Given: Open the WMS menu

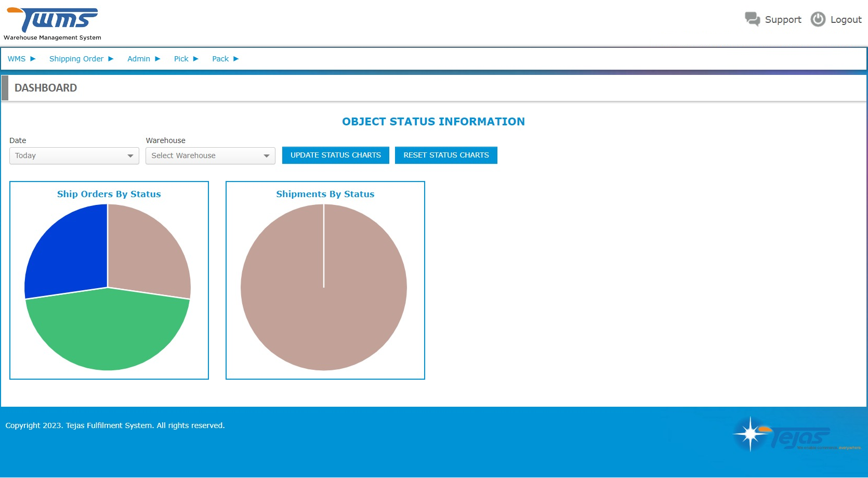Looking at the screenshot, I should pos(16,59).
